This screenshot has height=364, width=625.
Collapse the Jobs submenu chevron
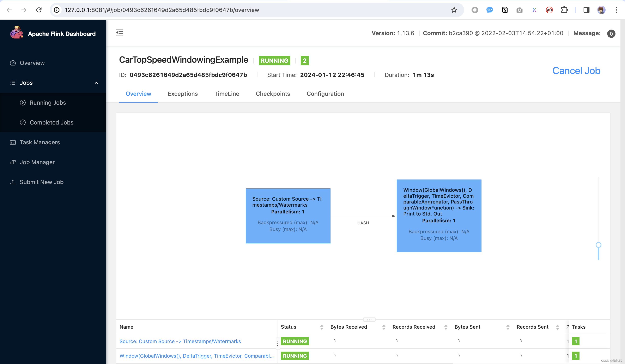pos(96,83)
